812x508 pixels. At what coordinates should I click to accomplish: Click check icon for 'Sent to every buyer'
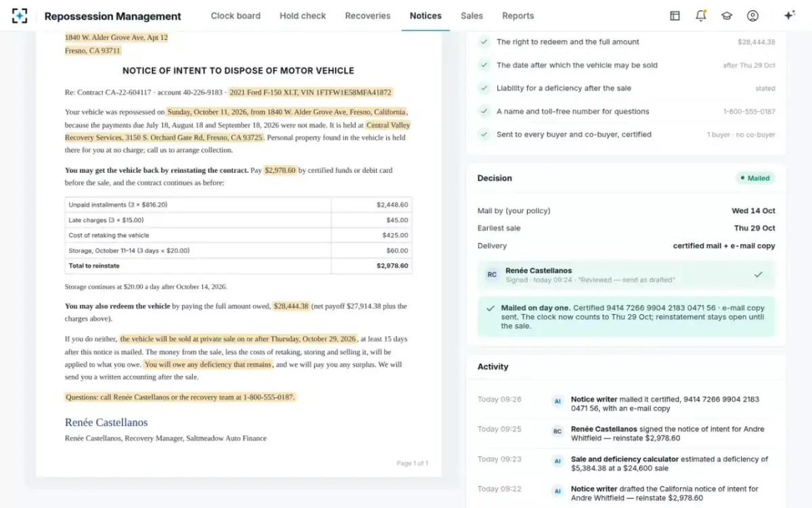[x=484, y=134]
